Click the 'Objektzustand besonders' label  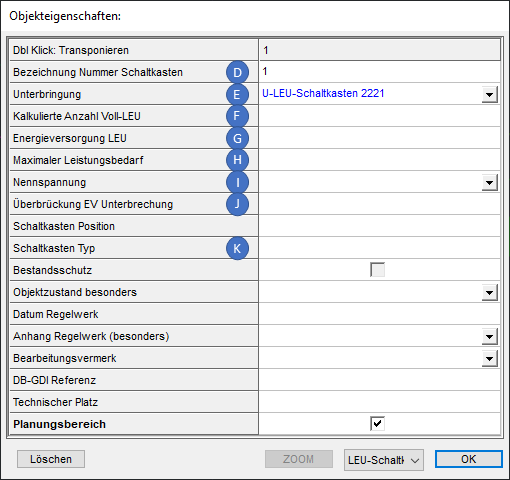(x=75, y=292)
